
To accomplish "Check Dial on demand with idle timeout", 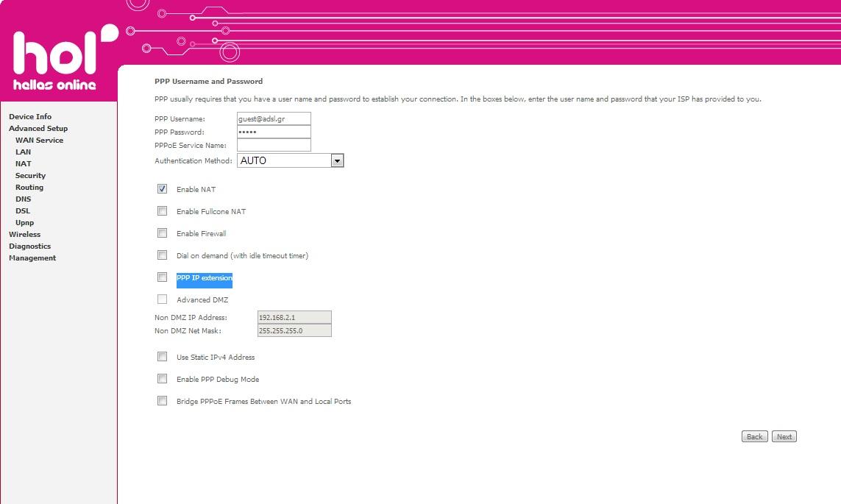I will click(x=162, y=255).
